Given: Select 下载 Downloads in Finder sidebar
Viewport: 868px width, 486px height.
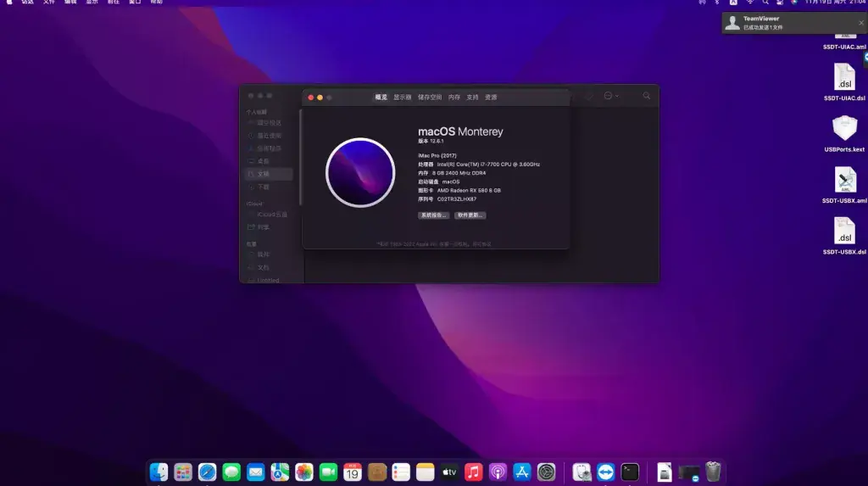Looking at the screenshot, I should [269, 187].
